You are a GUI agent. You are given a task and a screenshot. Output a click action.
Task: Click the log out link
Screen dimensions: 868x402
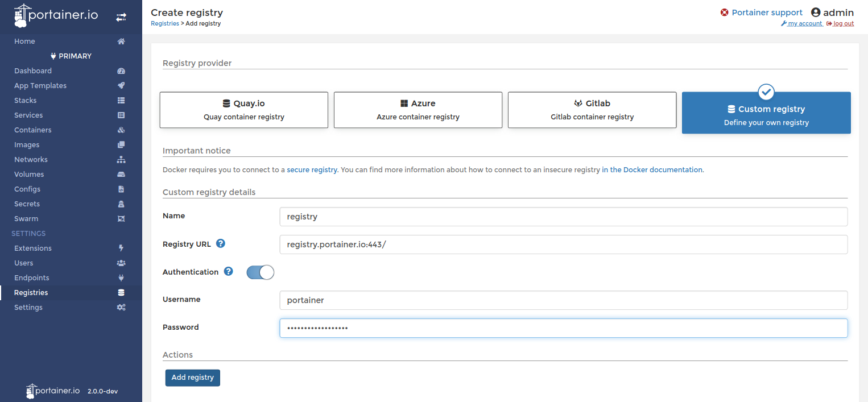tap(840, 24)
